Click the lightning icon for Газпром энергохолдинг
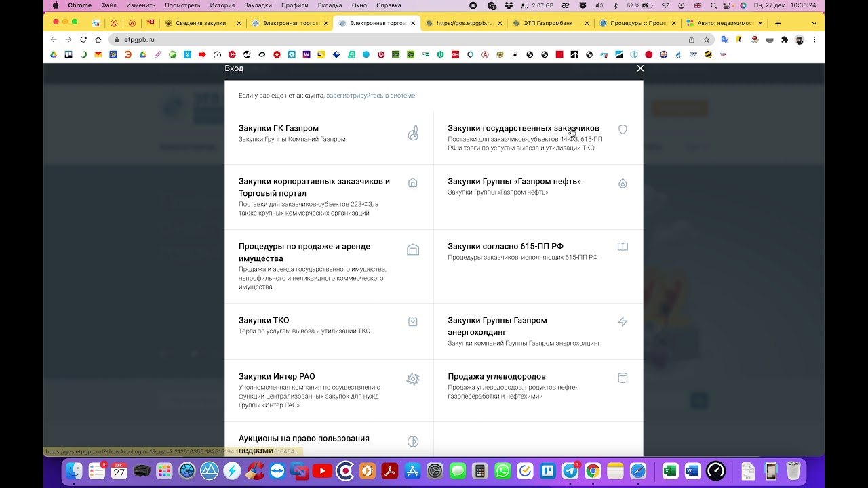 (623, 321)
